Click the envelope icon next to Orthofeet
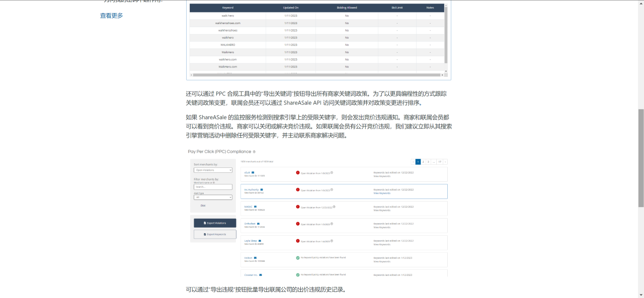The height and width of the screenshot is (298, 644). (x=258, y=224)
